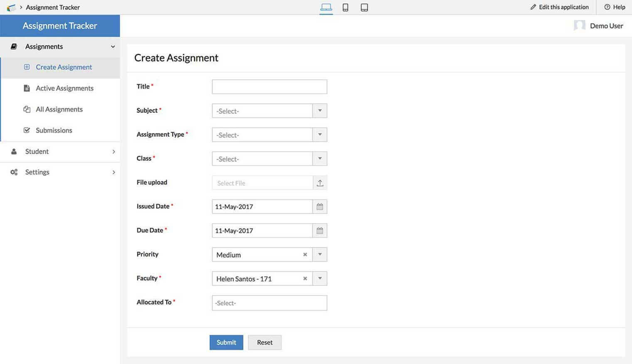This screenshot has width=632, height=364.
Task: Expand the Student section chevron
Action: [114, 152]
